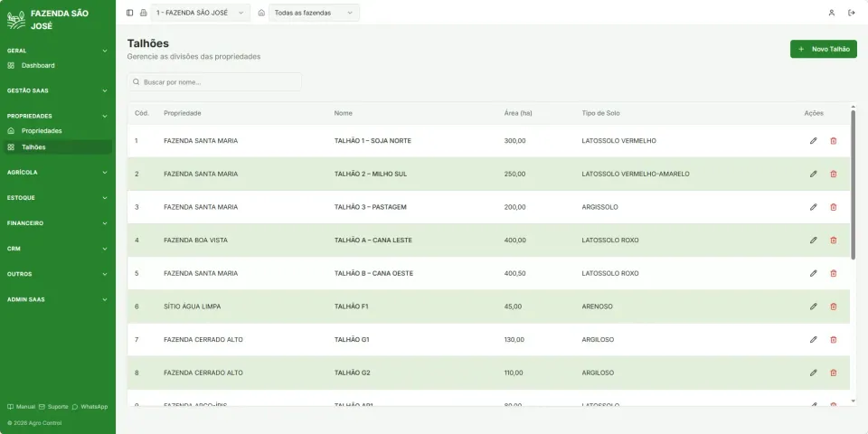868x434 pixels.
Task: Delete Talhão 2 – Milho Sul row
Action: tap(833, 174)
